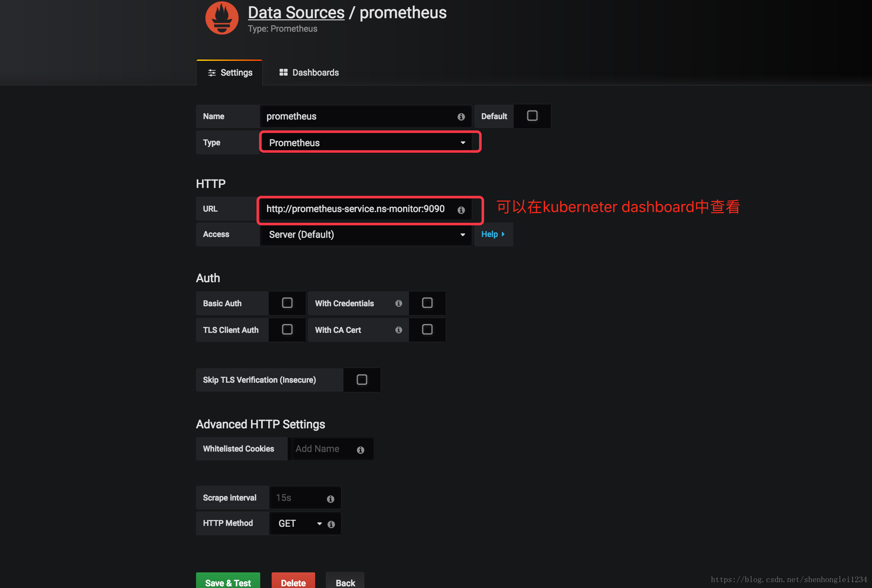Click the Prometheus flame logo icon
872x588 pixels.
222,18
